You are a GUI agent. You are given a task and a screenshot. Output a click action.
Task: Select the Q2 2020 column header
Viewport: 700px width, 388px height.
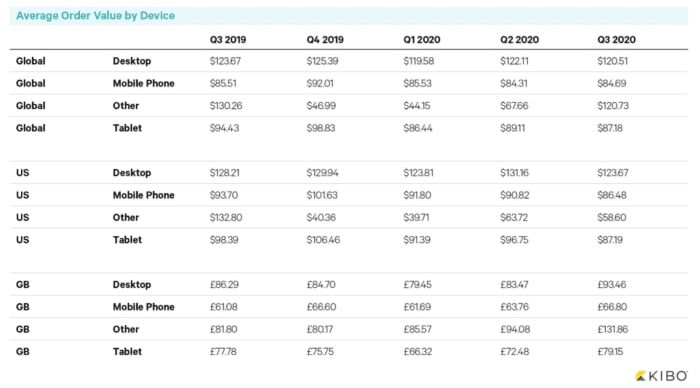click(x=519, y=40)
